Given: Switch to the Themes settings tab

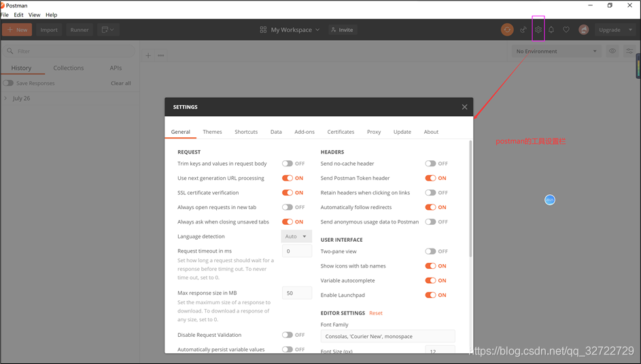Looking at the screenshot, I should pos(212,132).
